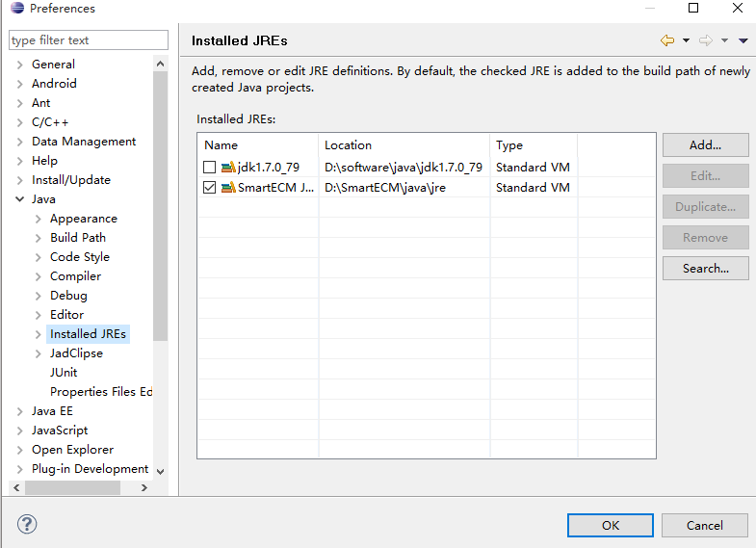The width and height of the screenshot is (756, 548).
Task: Click the Eclipse Preferences window icon
Action: coord(17,8)
